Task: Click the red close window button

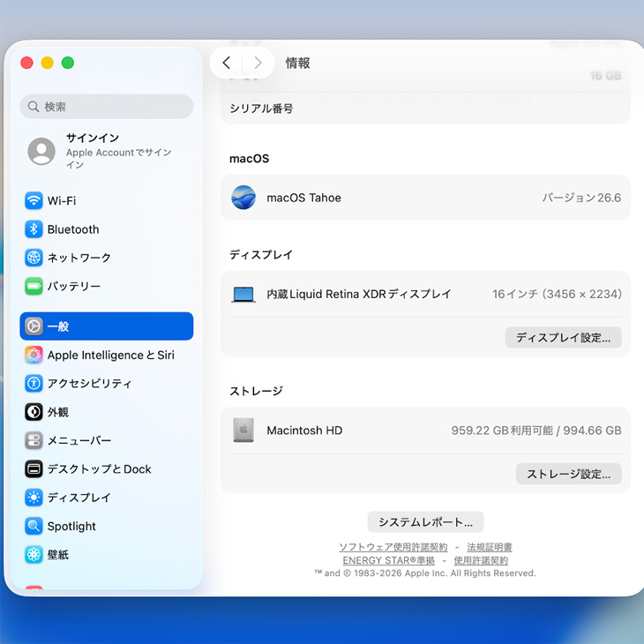Action: click(x=26, y=63)
